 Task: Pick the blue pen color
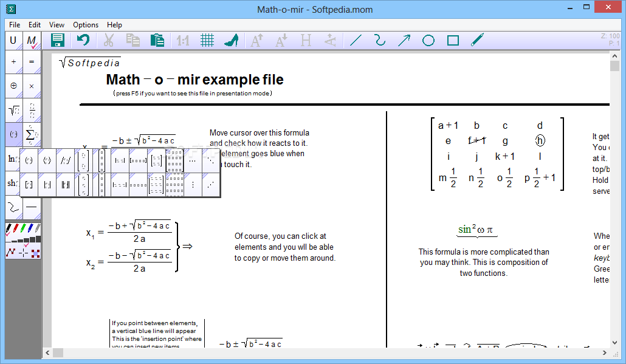click(x=30, y=228)
